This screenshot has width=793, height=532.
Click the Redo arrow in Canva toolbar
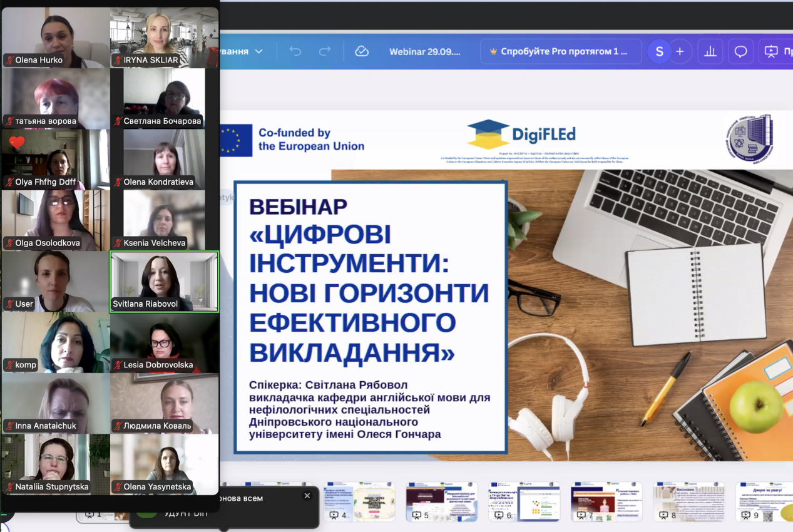[324, 51]
